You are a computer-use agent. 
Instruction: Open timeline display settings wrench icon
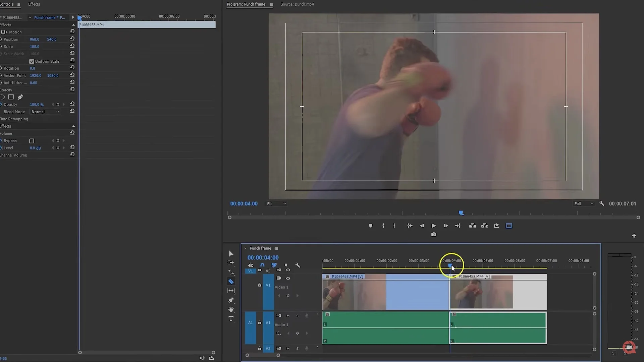[x=298, y=265]
